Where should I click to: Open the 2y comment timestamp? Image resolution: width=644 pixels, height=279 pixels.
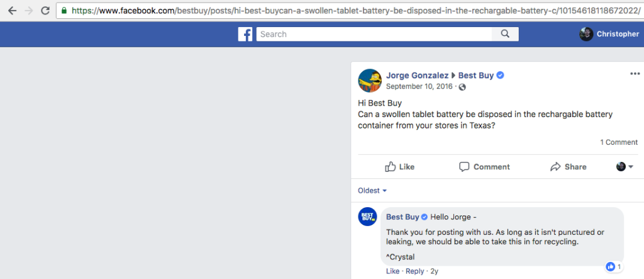pyautogui.click(x=434, y=271)
